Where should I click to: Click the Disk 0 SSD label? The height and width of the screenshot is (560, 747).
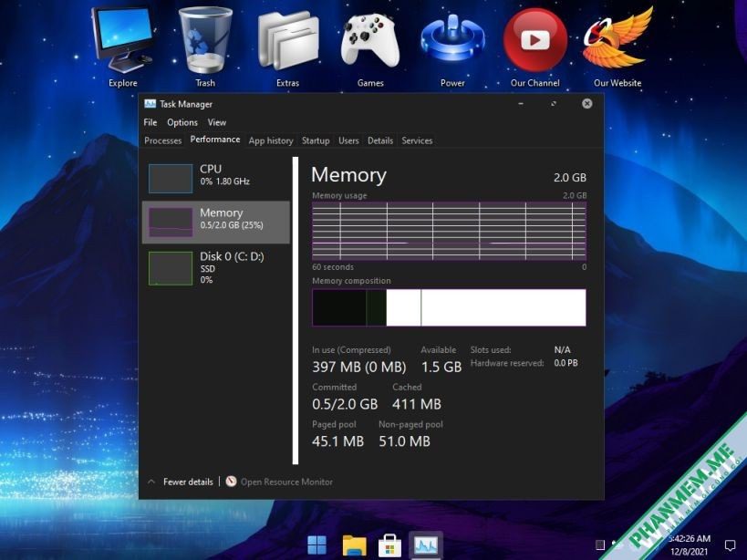coord(207,268)
